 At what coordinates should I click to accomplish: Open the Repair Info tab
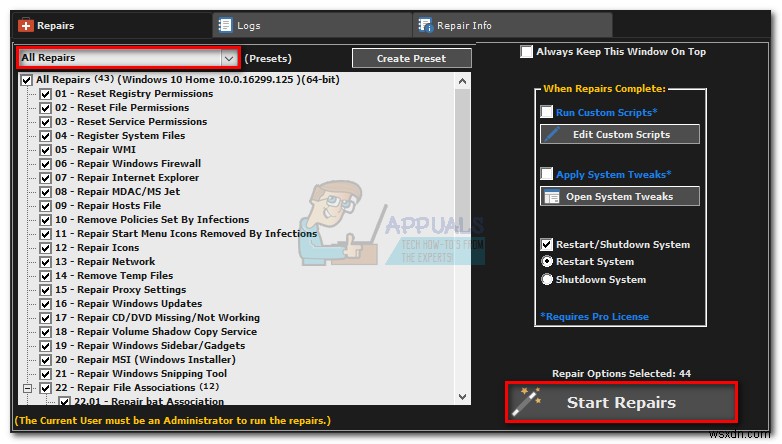513,25
